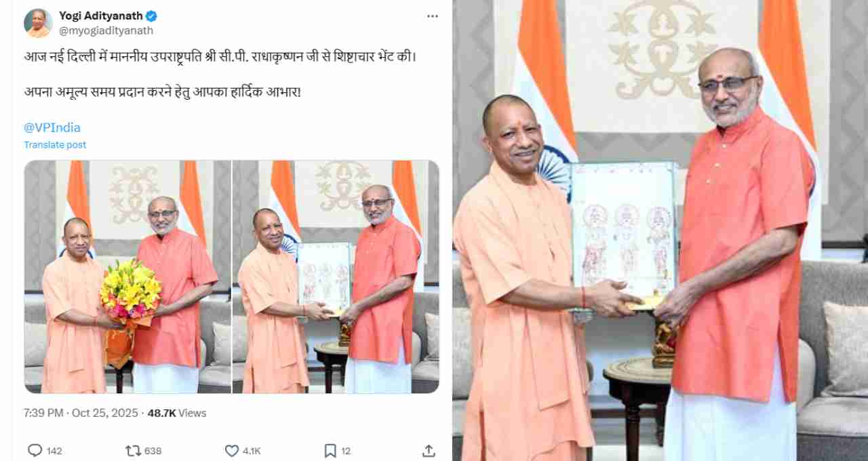The image size is (868, 461).
Task: Bookmark this tweet
Action: [330, 450]
